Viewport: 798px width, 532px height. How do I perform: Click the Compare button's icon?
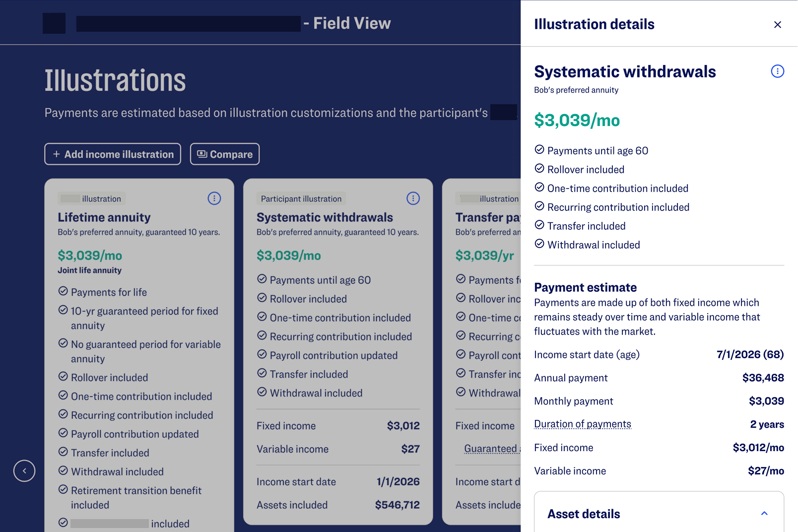pyautogui.click(x=202, y=154)
